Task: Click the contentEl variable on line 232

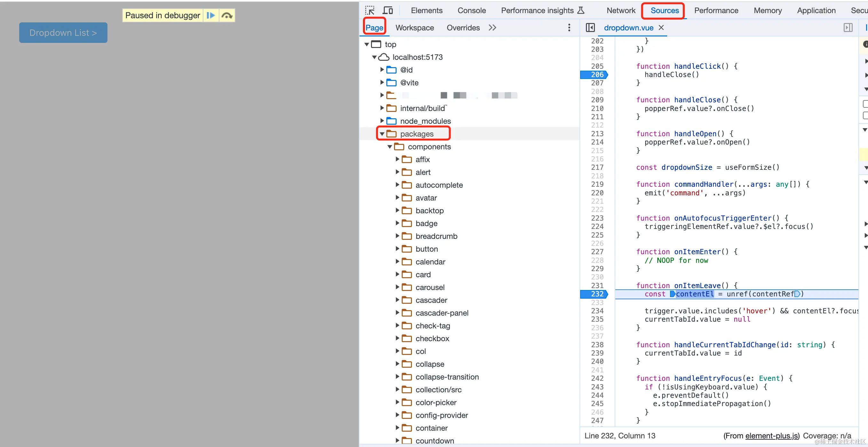Action: [694, 294]
